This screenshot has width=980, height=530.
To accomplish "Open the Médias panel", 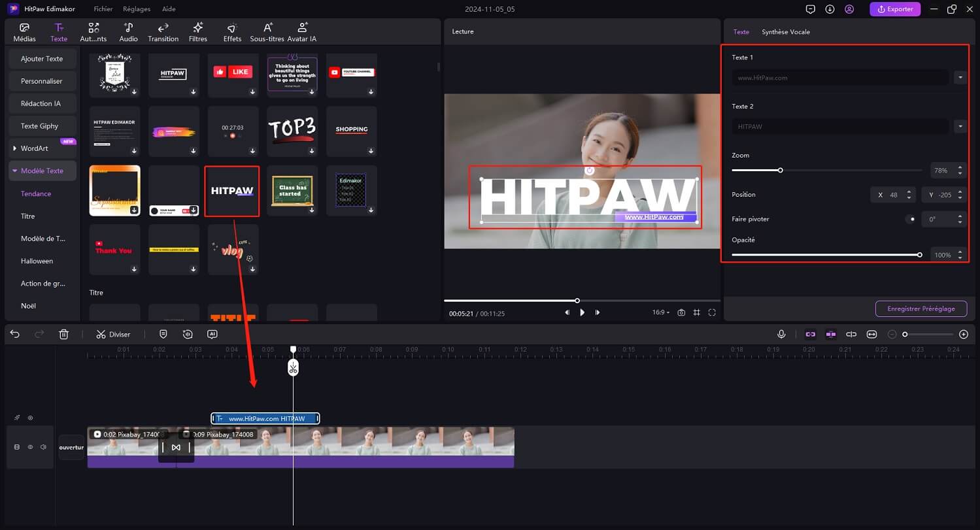I will [x=25, y=32].
